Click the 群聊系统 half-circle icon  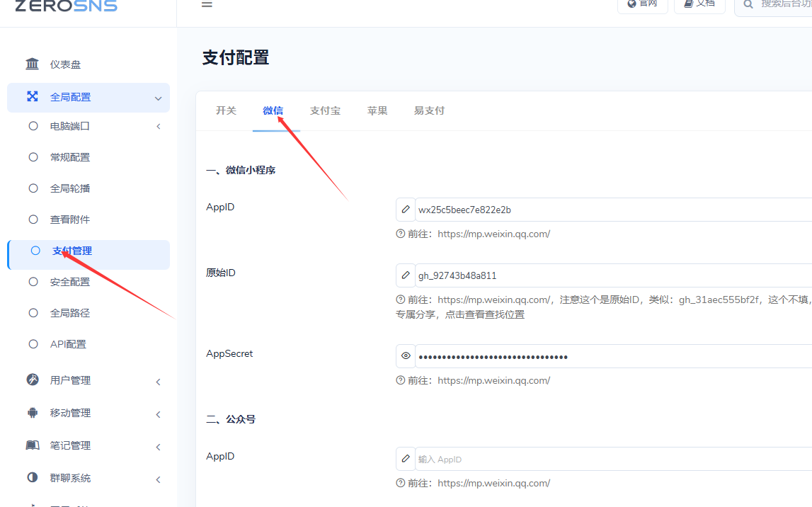tap(33, 477)
